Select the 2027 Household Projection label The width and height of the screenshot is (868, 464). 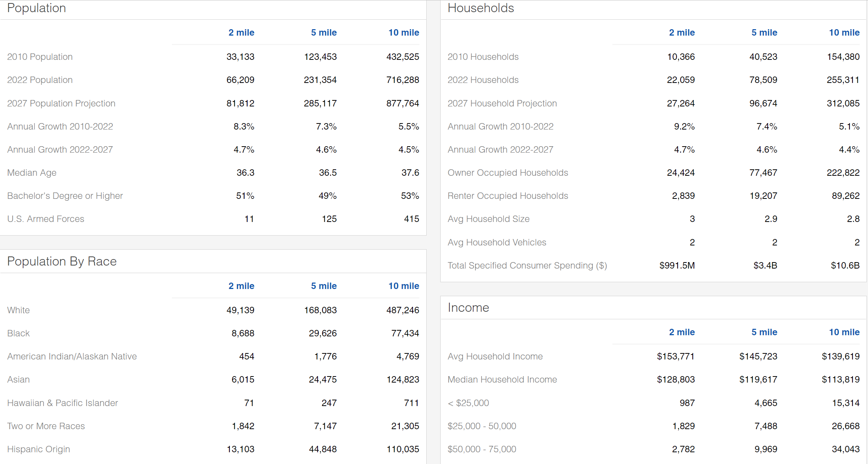tap(502, 103)
